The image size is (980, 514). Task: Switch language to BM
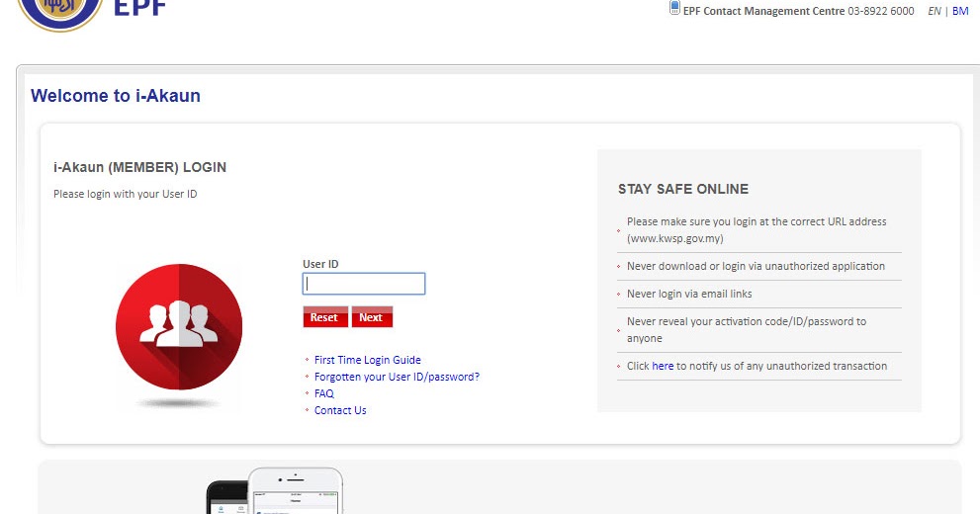coord(960,11)
